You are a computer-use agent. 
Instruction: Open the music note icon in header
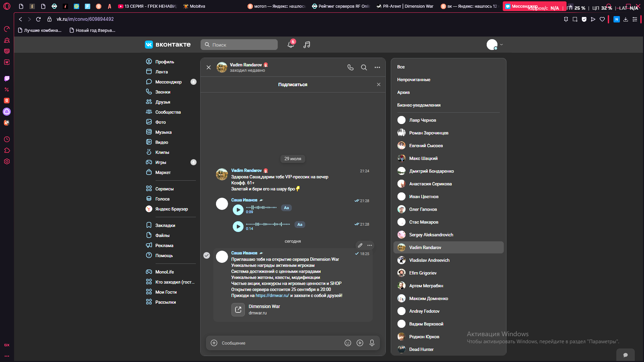307,45
